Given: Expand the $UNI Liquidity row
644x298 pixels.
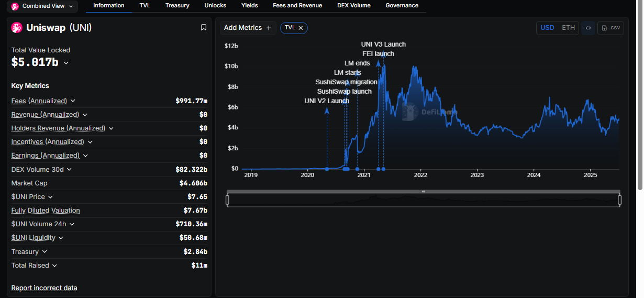Looking at the screenshot, I should (x=61, y=238).
